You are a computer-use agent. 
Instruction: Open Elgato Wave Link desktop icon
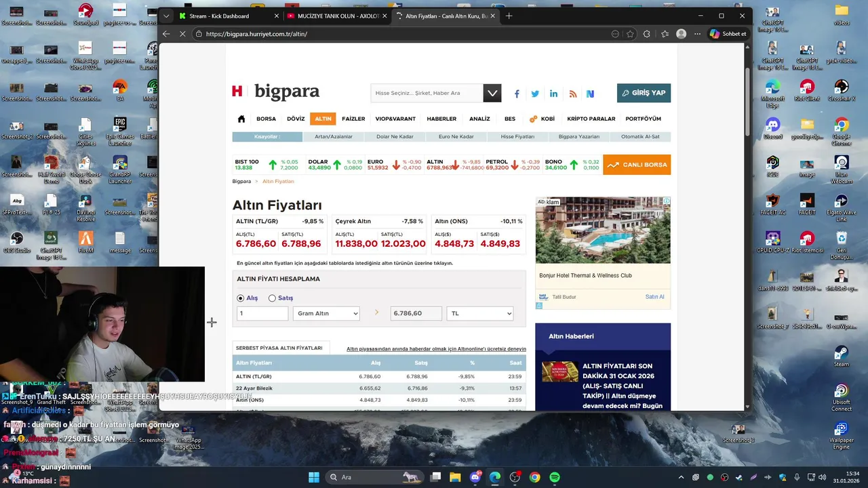pyautogui.click(x=842, y=207)
